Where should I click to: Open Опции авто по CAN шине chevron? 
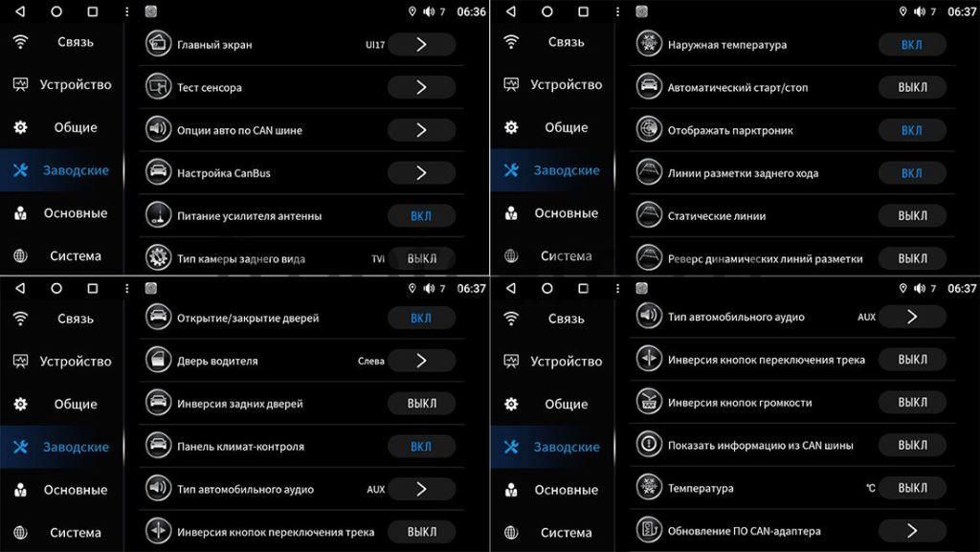(421, 130)
